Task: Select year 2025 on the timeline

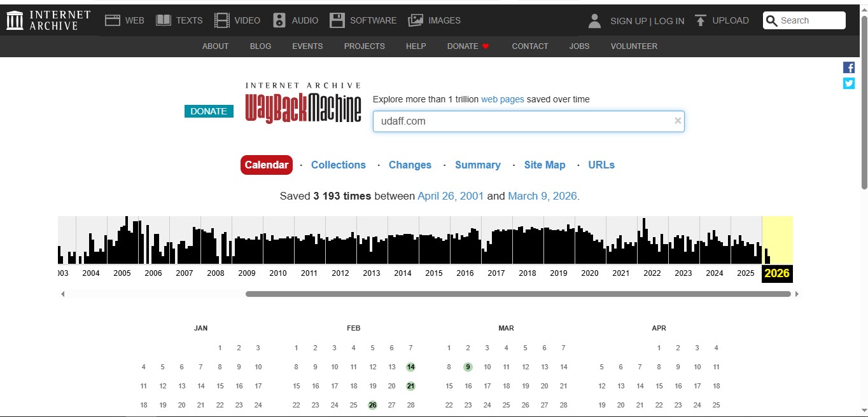Action: tap(746, 273)
